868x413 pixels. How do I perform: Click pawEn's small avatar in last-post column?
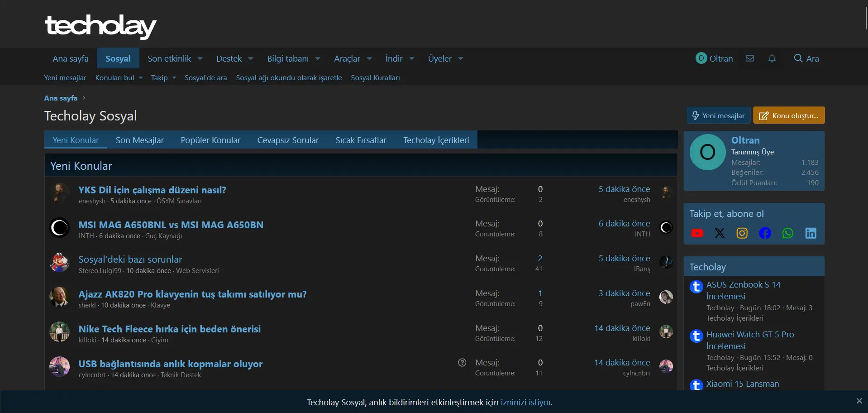[x=666, y=297]
